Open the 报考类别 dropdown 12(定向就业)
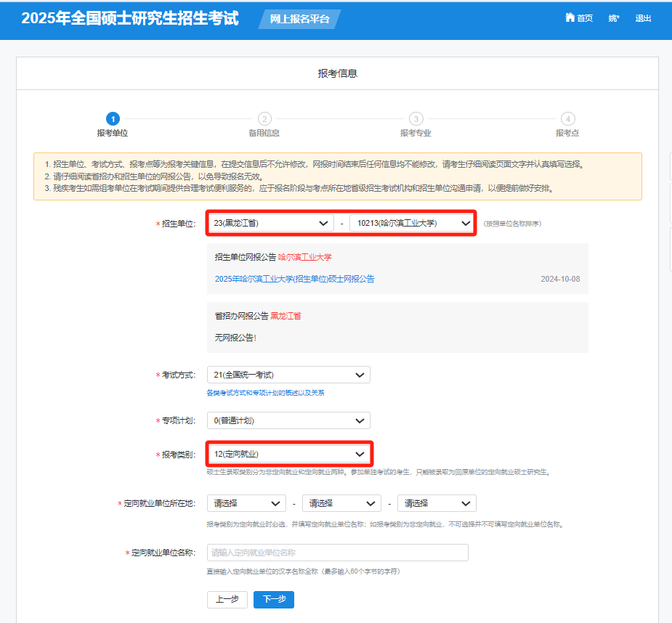This screenshot has width=672, height=623. click(x=288, y=454)
